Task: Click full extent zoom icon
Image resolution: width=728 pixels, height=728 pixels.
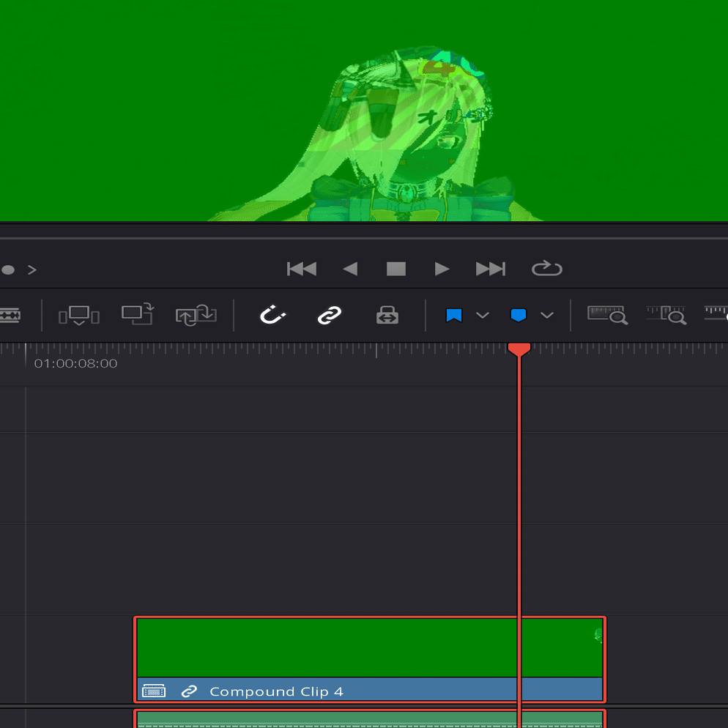Action: point(607,315)
